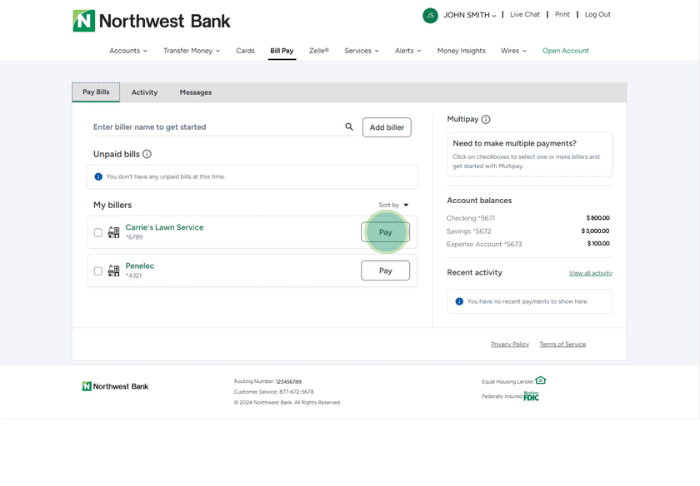Check the Penelec biller checkbox
The width and height of the screenshot is (700, 486).
[98, 270]
